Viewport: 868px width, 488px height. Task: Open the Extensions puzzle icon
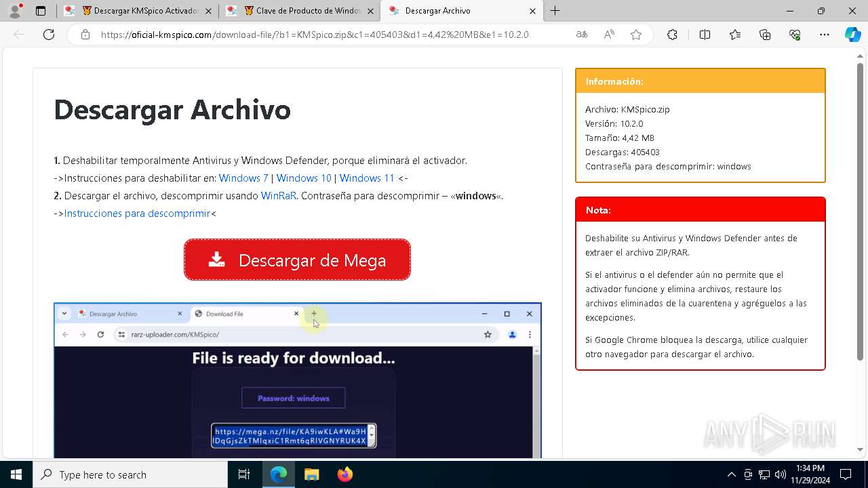click(672, 35)
